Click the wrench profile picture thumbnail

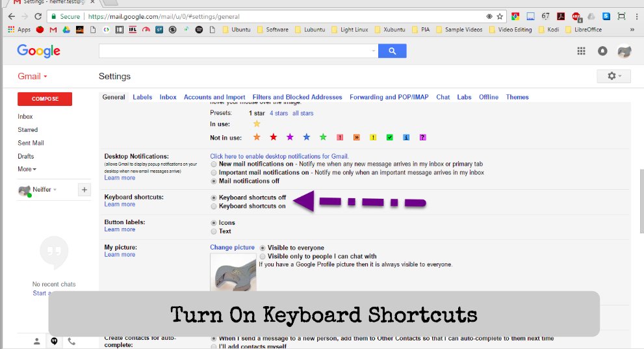pos(233,272)
